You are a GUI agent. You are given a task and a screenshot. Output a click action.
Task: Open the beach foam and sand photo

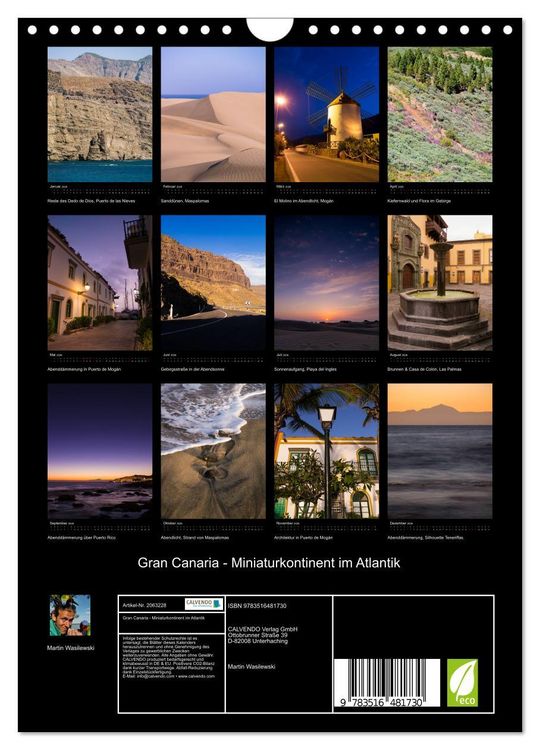[213, 451]
